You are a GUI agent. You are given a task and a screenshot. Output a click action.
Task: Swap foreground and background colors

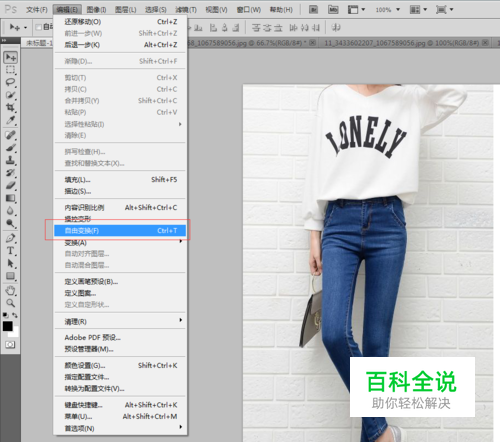(15, 315)
